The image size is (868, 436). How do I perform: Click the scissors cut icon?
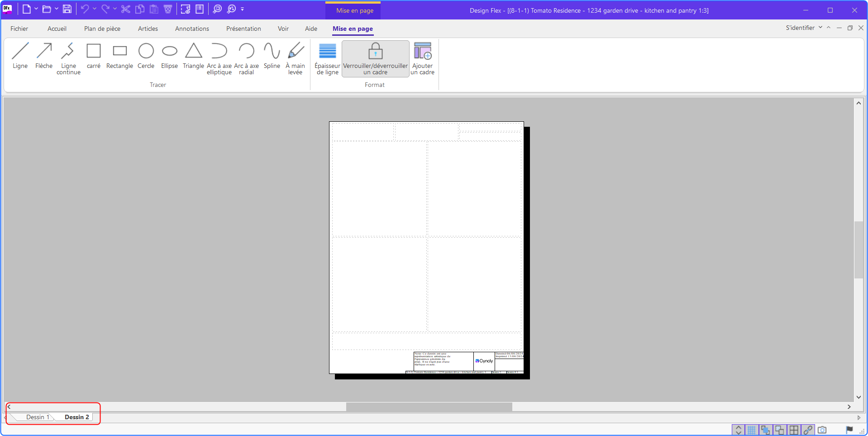click(125, 9)
